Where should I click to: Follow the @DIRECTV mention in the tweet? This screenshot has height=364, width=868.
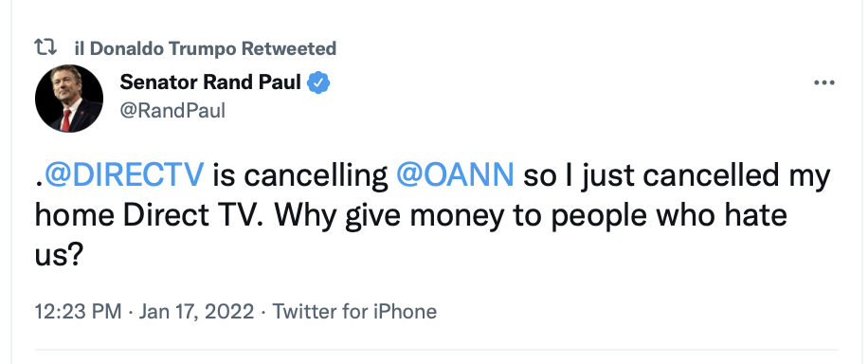tap(124, 175)
